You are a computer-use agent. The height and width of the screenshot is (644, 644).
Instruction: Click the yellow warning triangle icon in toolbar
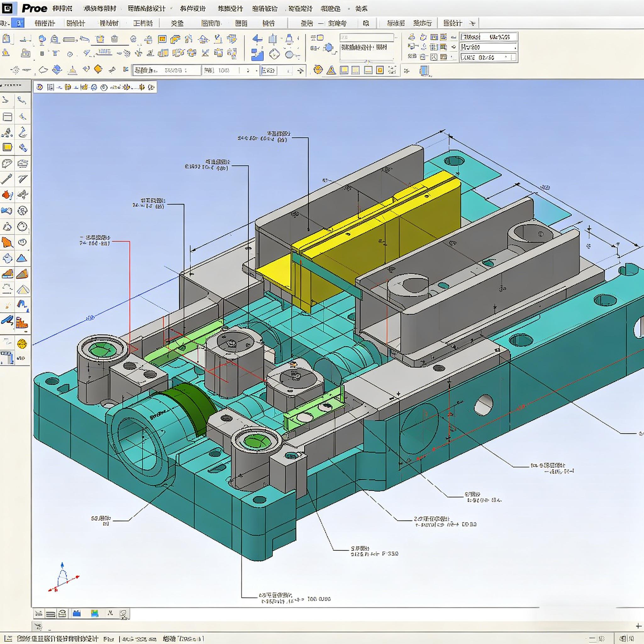click(331, 70)
